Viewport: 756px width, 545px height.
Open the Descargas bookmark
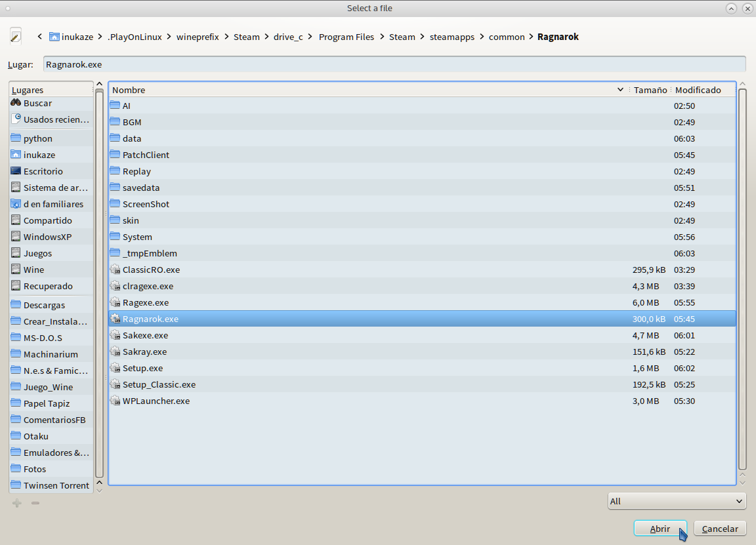[51, 305]
